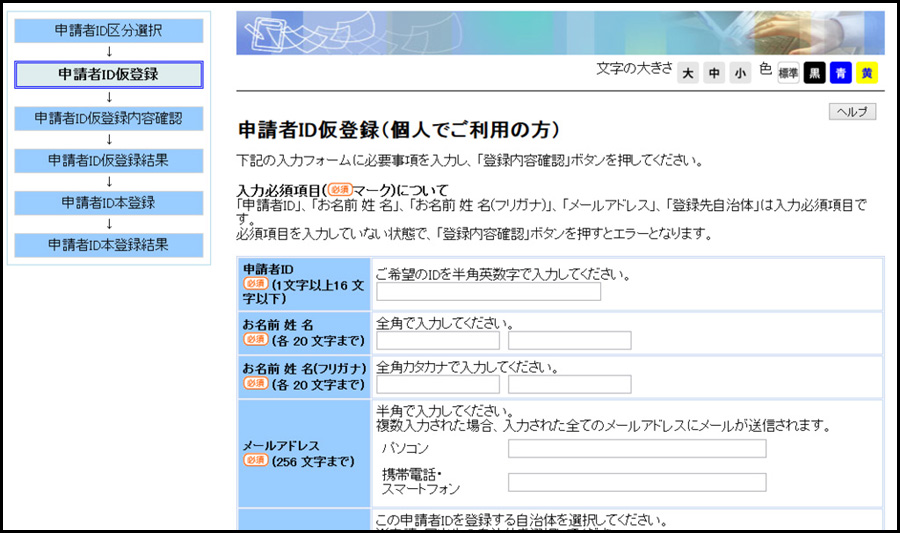This screenshot has width=900, height=533.
Task: Click the メールアドレス row label
Action: click(x=281, y=446)
